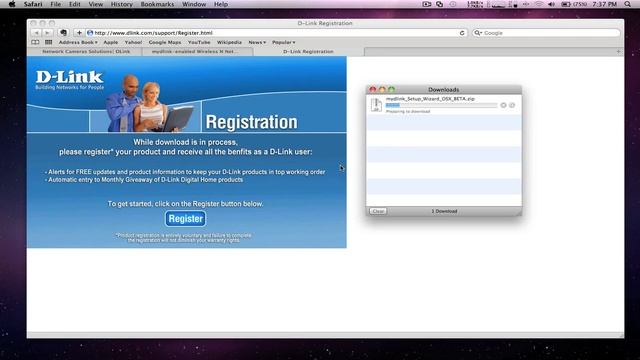Open the Safari menu
This screenshot has height=360, width=640.
pyautogui.click(x=33, y=4)
